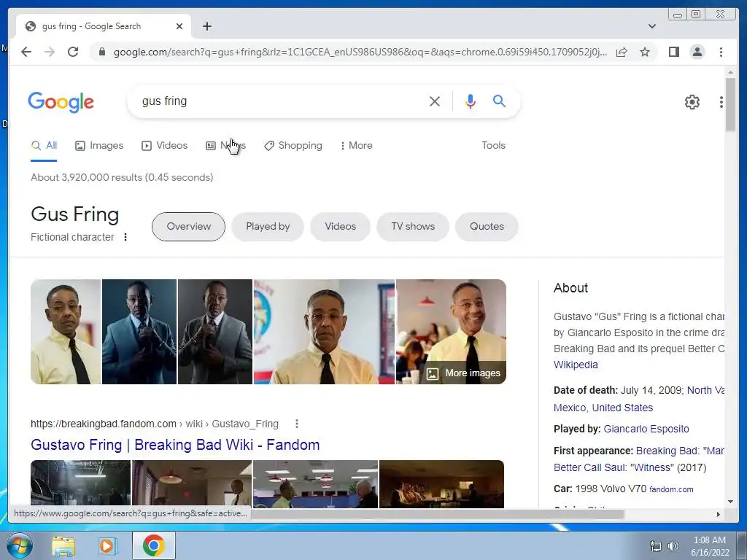Clear the search box with the X icon

435,101
